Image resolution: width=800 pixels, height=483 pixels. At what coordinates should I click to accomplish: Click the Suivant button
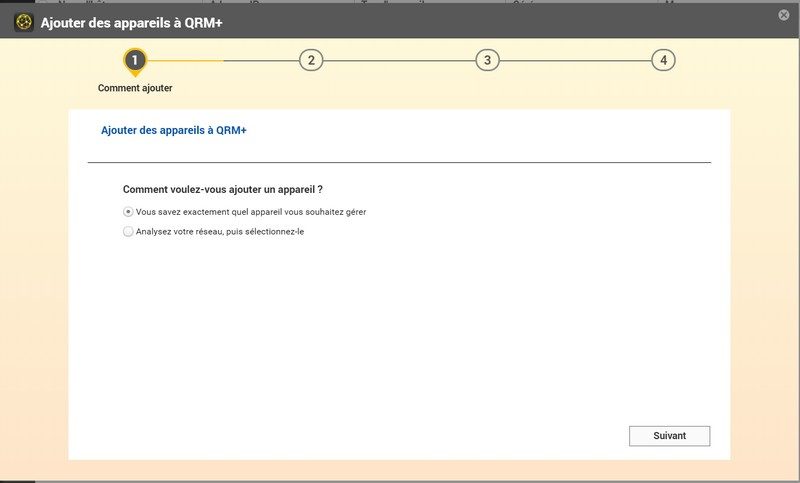pos(669,436)
